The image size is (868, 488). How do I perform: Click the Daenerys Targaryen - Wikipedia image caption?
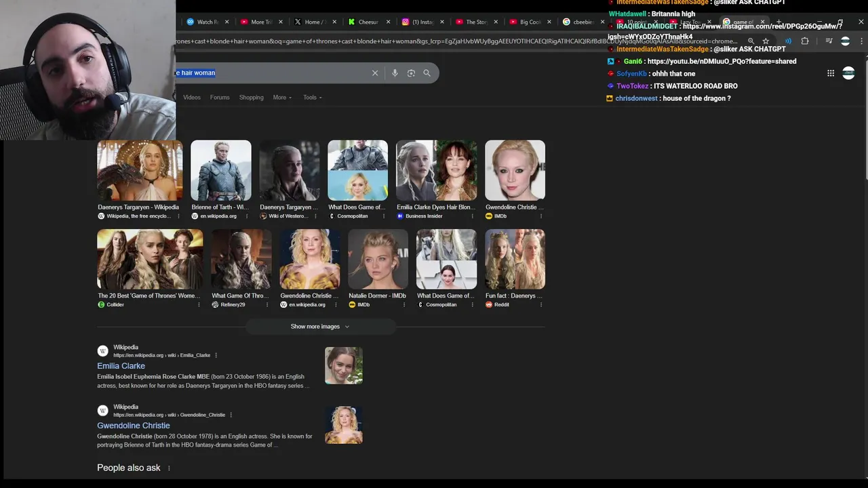coord(138,207)
